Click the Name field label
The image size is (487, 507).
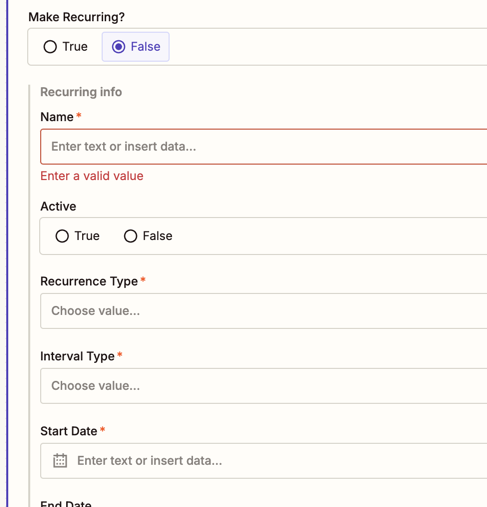point(57,117)
